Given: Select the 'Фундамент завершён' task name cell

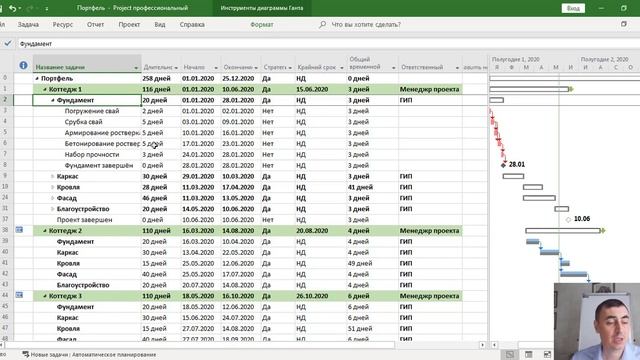Looking at the screenshot, I should pos(87,165).
